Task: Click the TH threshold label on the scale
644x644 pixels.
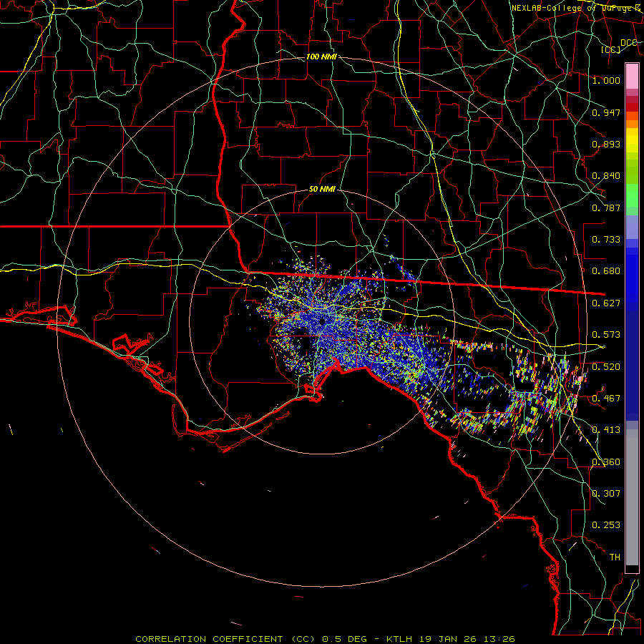Action: (x=615, y=557)
